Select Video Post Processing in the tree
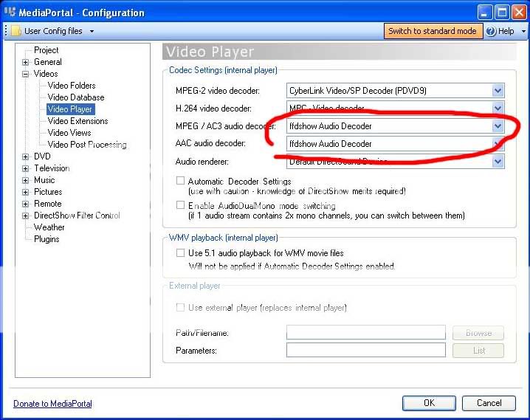 tap(87, 145)
